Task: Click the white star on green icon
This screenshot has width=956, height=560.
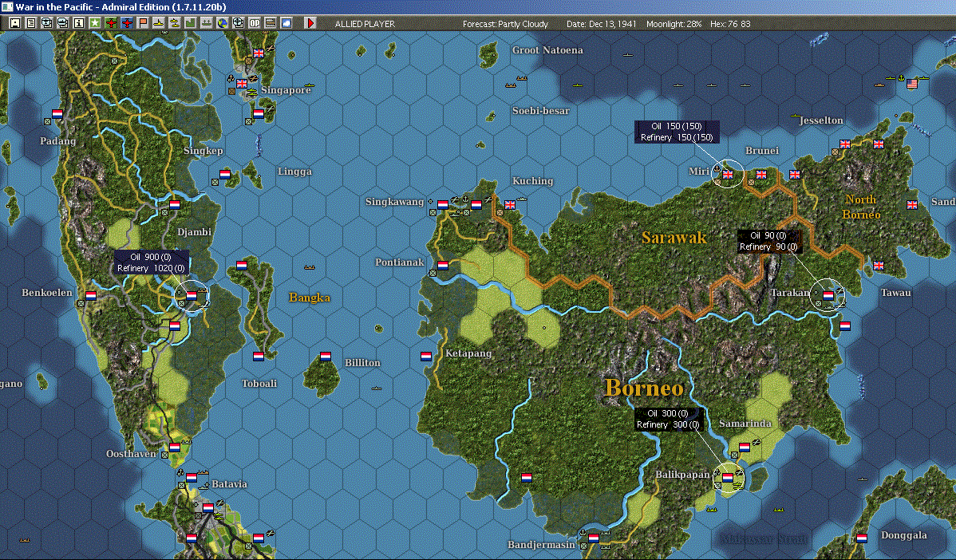Action: (x=94, y=23)
